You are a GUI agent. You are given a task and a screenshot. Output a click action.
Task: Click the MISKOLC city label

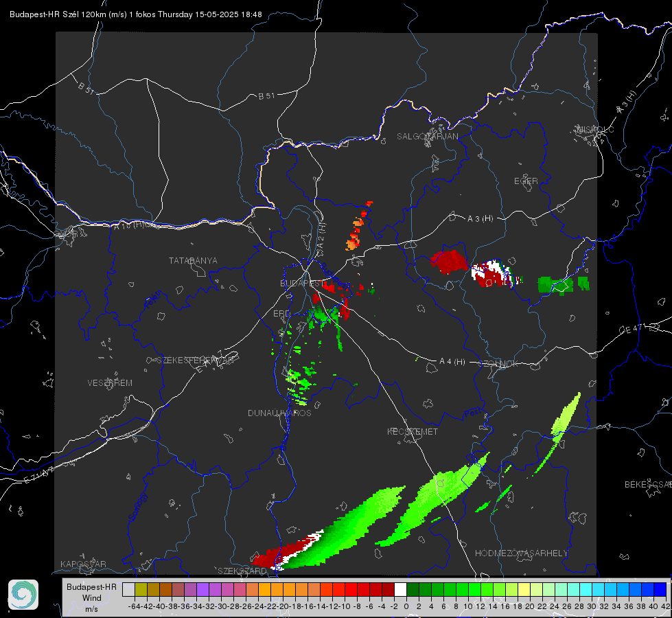click(x=595, y=129)
